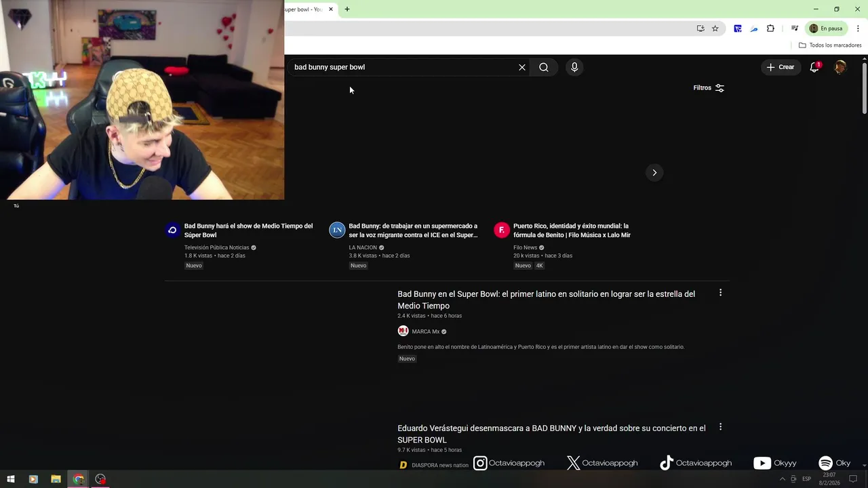Viewport: 868px width, 488px height.
Task: Open the Televisión Pública Noticias channel avatar
Action: (172, 230)
